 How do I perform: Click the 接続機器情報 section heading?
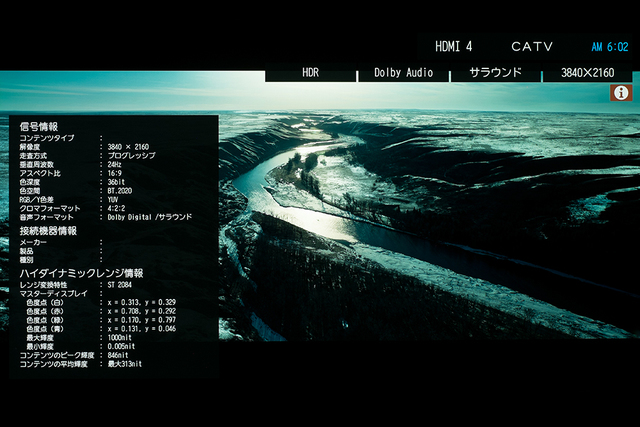click(x=48, y=230)
